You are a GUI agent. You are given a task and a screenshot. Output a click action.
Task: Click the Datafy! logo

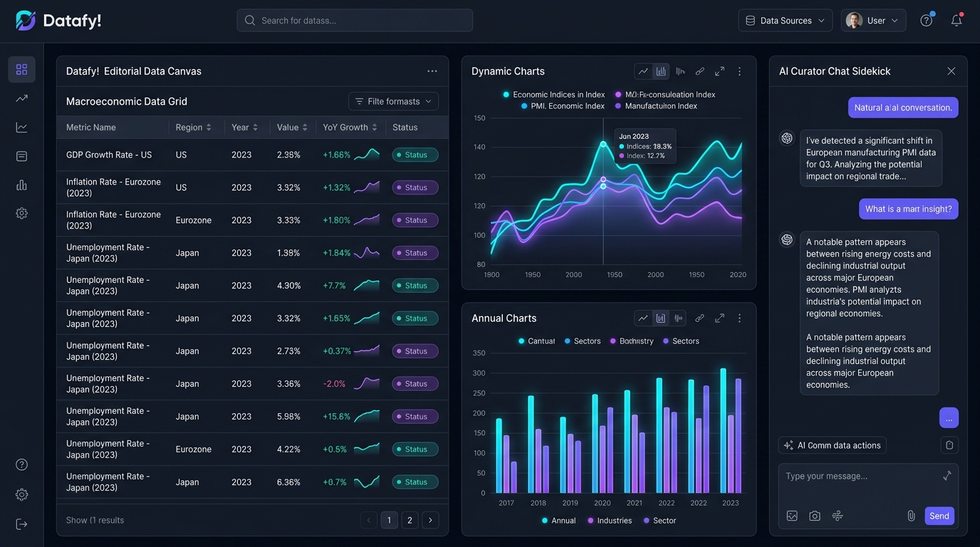tap(58, 21)
